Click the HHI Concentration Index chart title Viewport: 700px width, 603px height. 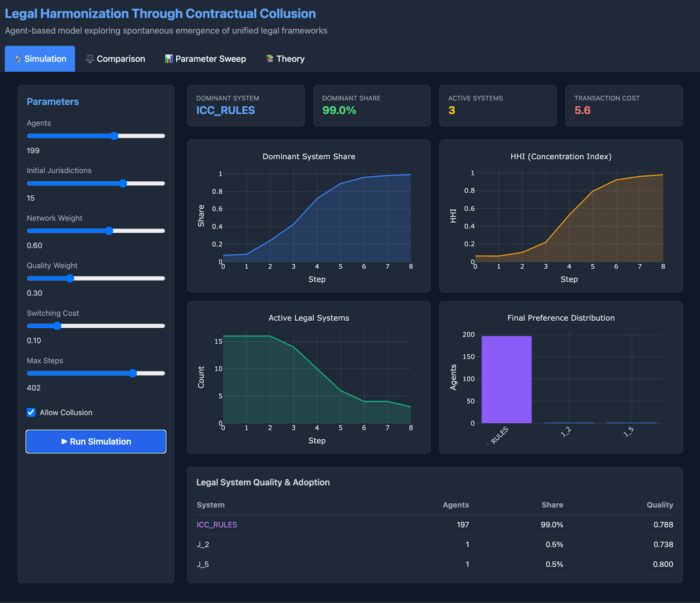click(x=561, y=157)
